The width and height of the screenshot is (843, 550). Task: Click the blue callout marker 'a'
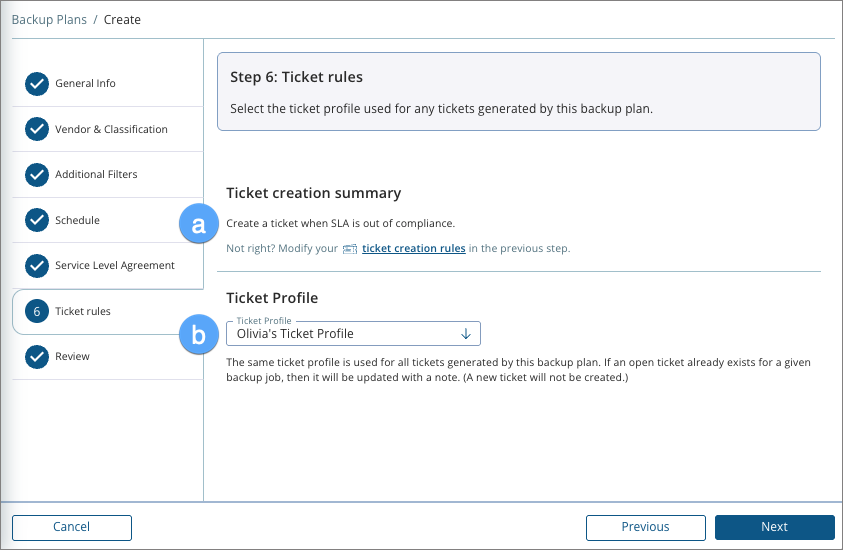(x=199, y=225)
